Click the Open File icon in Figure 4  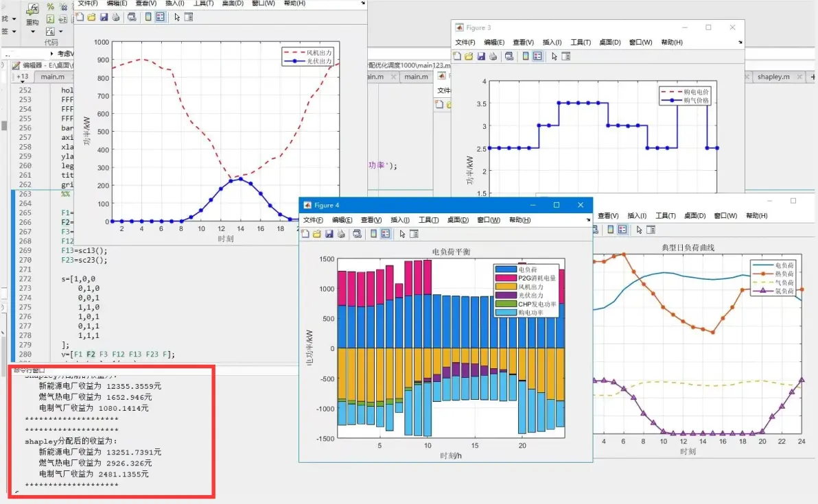(x=316, y=234)
